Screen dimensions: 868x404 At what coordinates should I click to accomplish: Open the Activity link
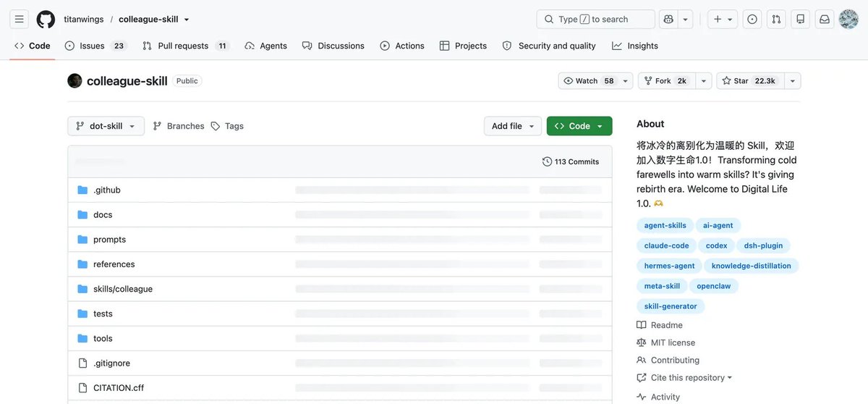658,397
